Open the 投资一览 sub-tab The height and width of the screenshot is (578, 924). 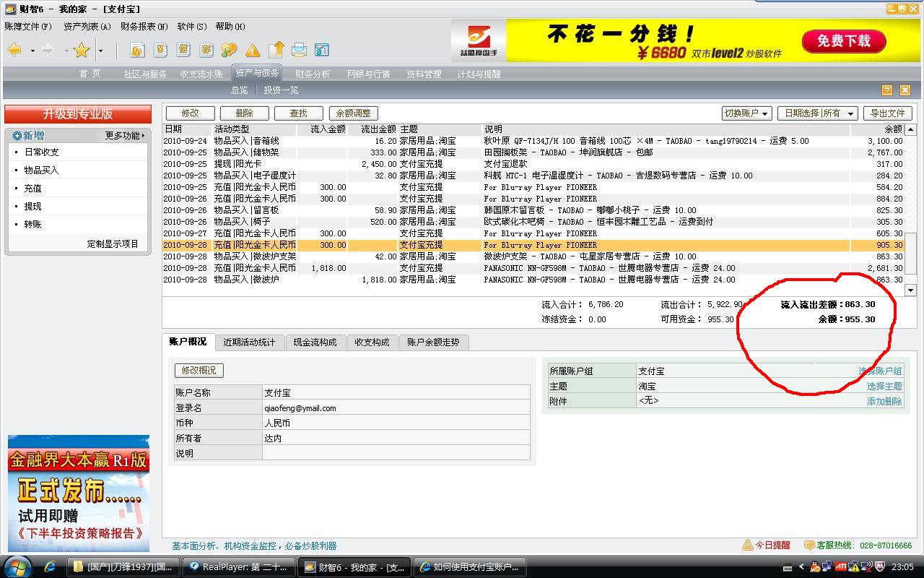[281, 90]
